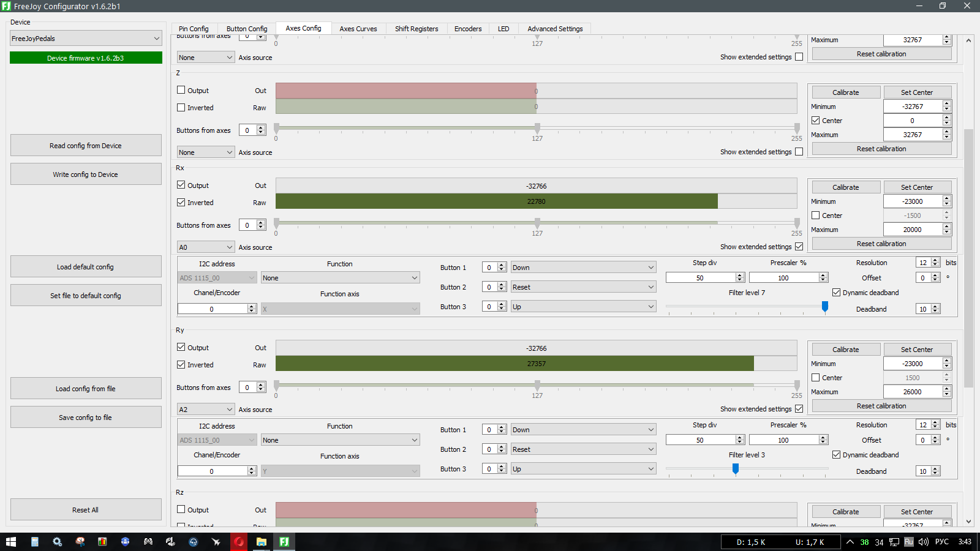The image size is (980, 551).
Task: Open File Explorer from the taskbar
Action: 262,542
